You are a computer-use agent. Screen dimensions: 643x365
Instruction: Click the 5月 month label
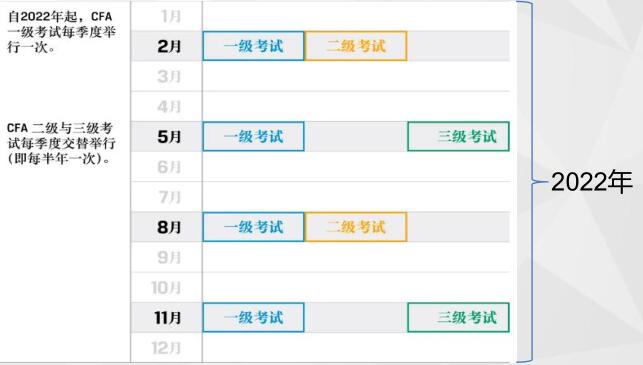[169, 137]
